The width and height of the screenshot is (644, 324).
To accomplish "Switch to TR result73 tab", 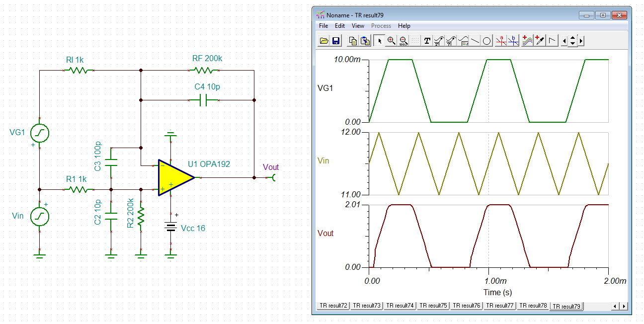I will point(367,306).
